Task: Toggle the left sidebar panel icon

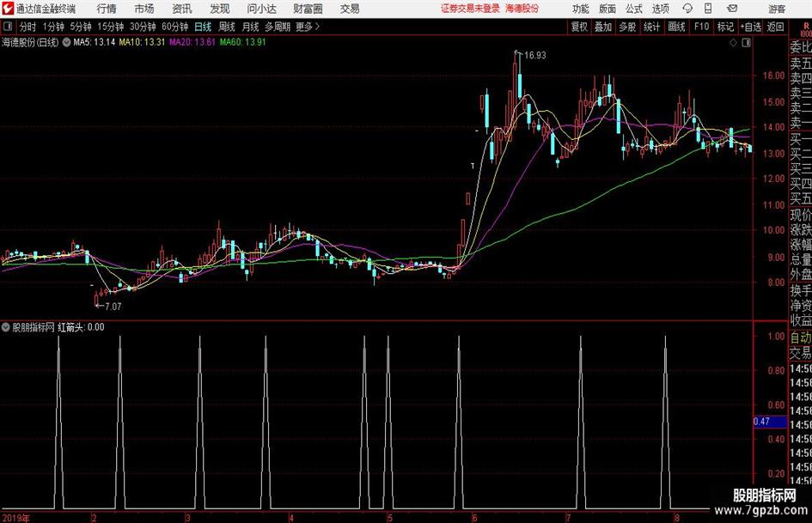Action: [x=8, y=27]
